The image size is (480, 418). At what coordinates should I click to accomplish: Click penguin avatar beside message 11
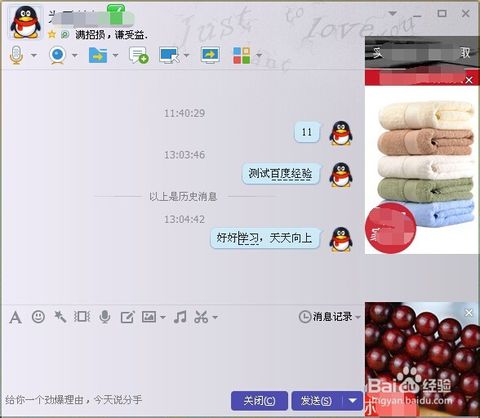[x=341, y=134]
